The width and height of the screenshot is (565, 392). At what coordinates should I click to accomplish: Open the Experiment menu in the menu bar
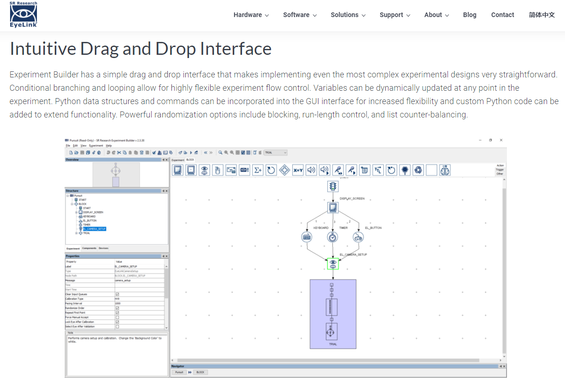(x=96, y=146)
